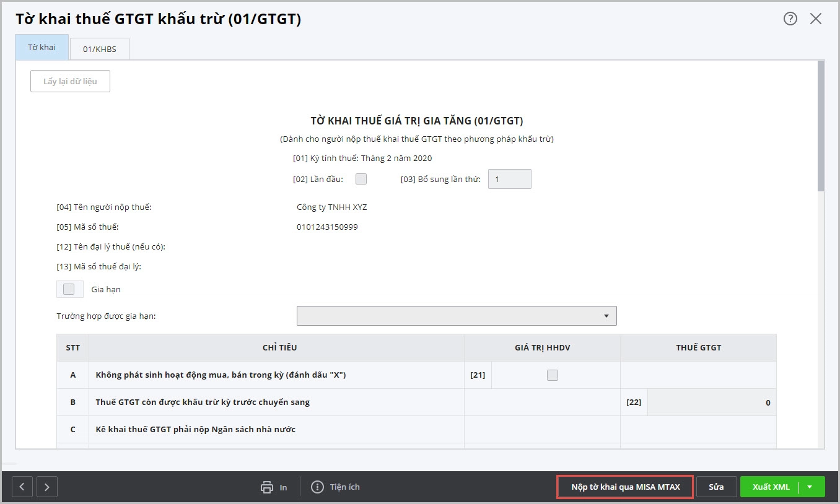Click the Bổ sung lần thứ field
The height and width of the screenshot is (504, 840).
pos(509,179)
